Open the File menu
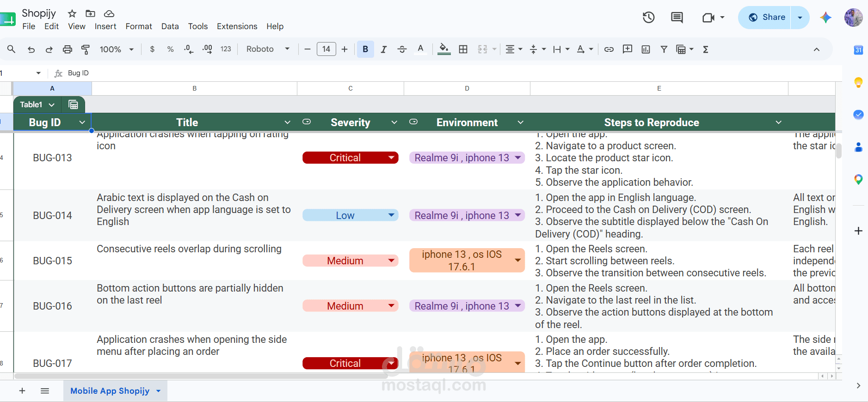 click(x=29, y=26)
